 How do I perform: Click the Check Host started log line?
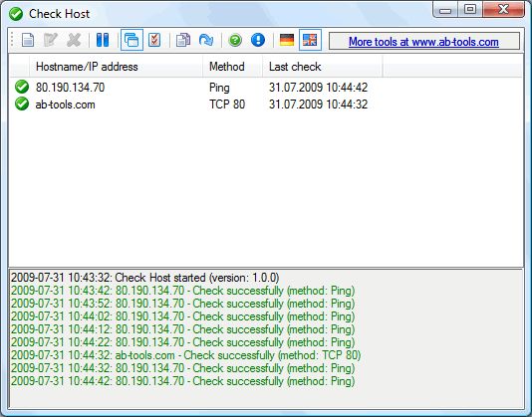(144, 278)
